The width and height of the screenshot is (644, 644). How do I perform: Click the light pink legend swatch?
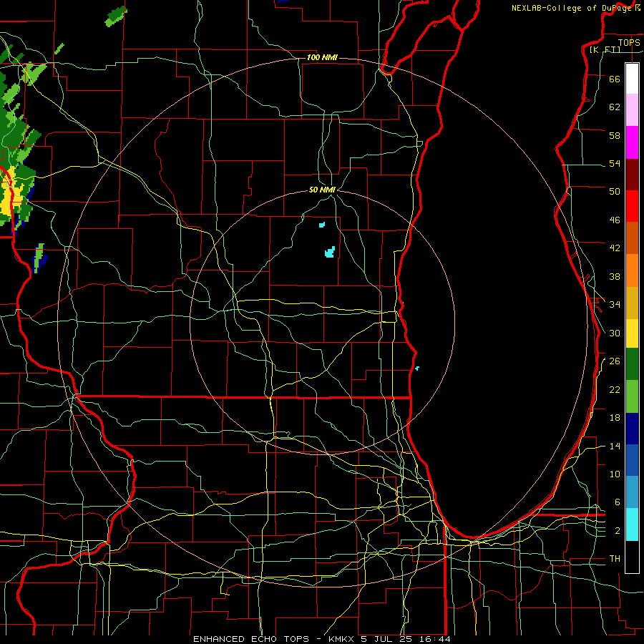pyautogui.click(x=632, y=110)
